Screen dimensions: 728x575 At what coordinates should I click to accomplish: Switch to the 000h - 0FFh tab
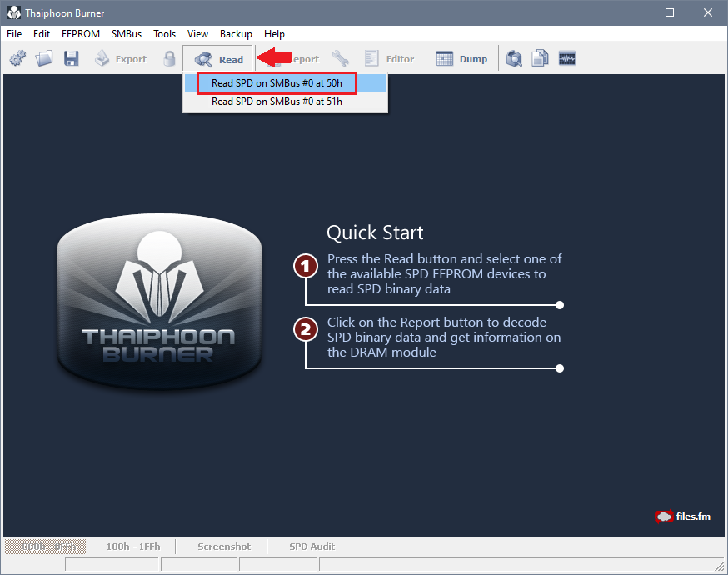45,547
